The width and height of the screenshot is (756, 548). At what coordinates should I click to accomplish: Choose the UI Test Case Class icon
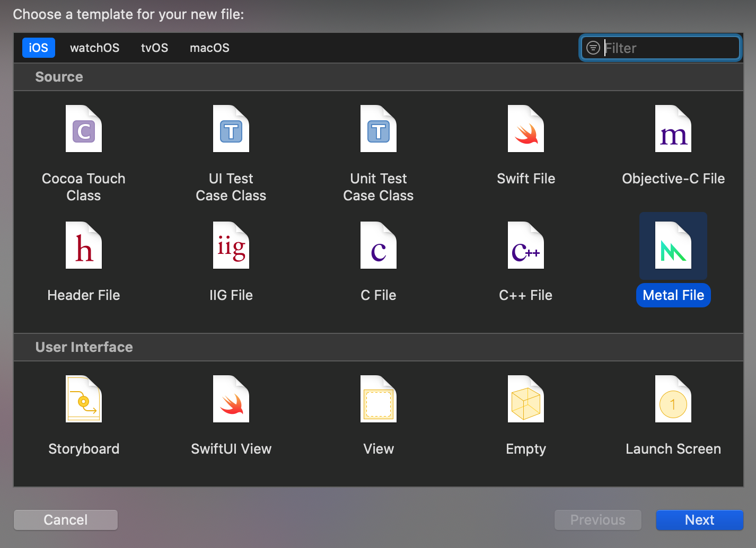click(231, 129)
